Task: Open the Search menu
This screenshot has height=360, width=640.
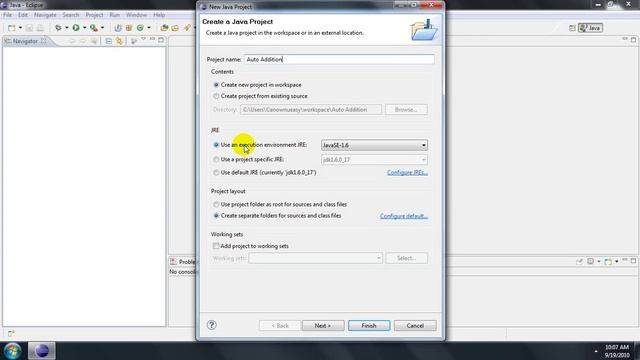Action: (71, 15)
